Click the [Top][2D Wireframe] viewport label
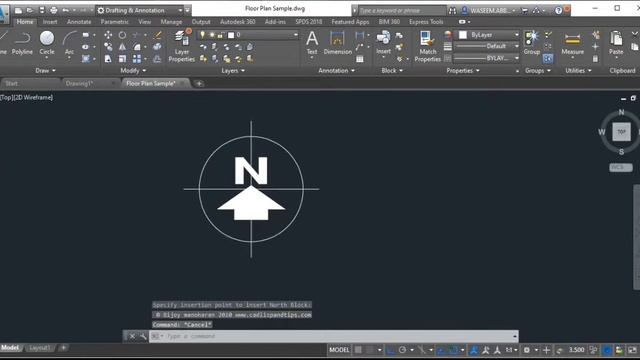The width and height of the screenshot is (640, 360). click(x=27, y=97)
